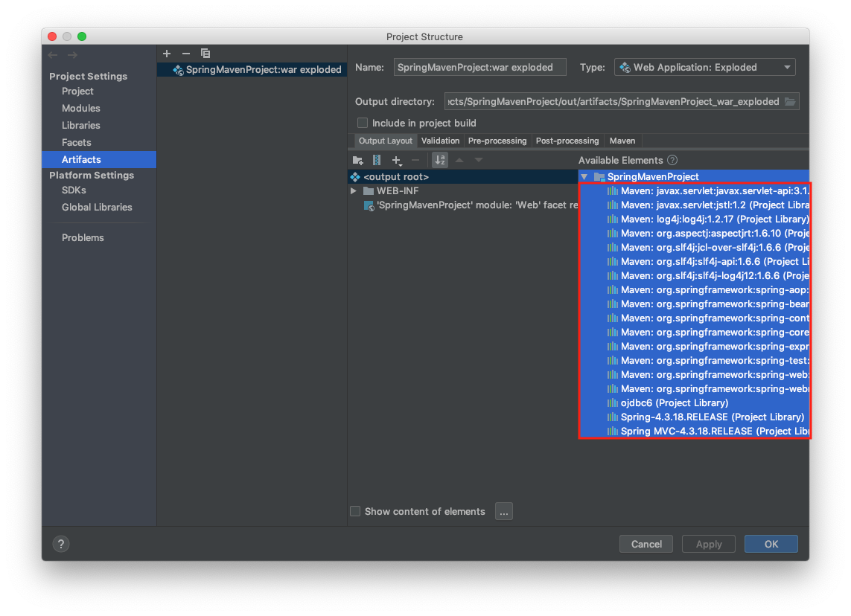Click the create archive icon in Output Layout
The height and width of the screenshot is (616, 851).
coord(377,160)
